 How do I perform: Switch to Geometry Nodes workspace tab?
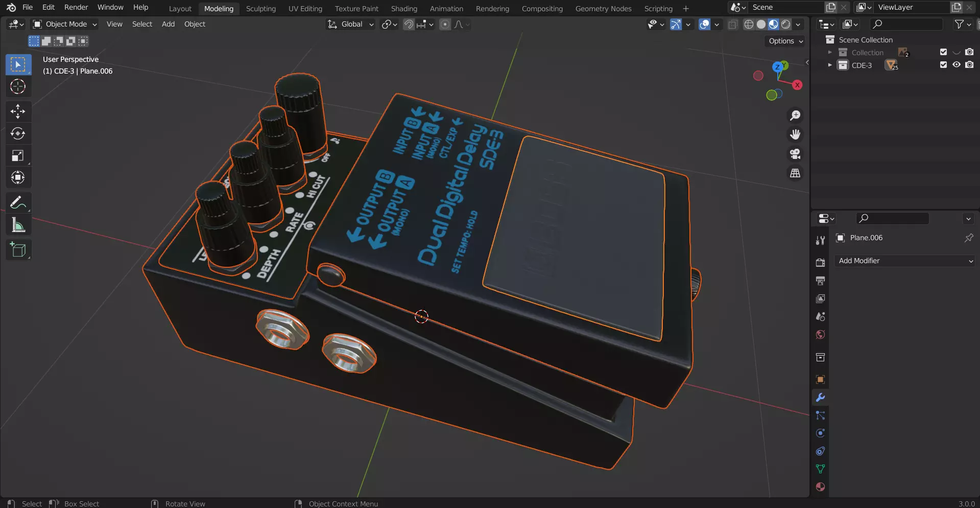point(603,9)
